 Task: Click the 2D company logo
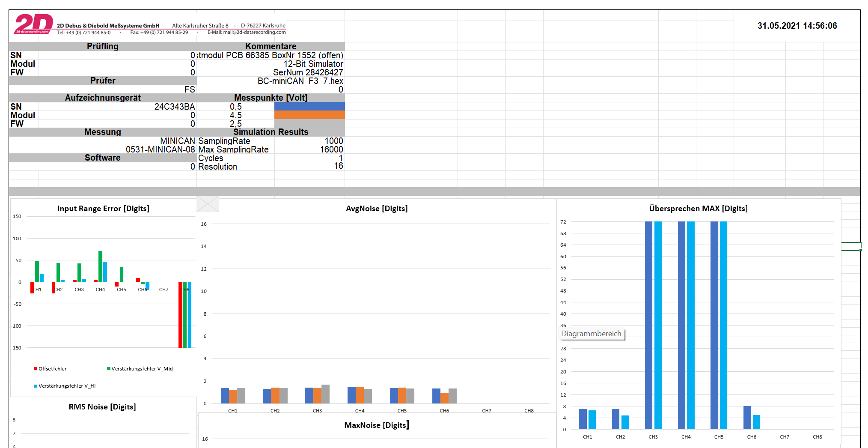click(x=33, y=24)
